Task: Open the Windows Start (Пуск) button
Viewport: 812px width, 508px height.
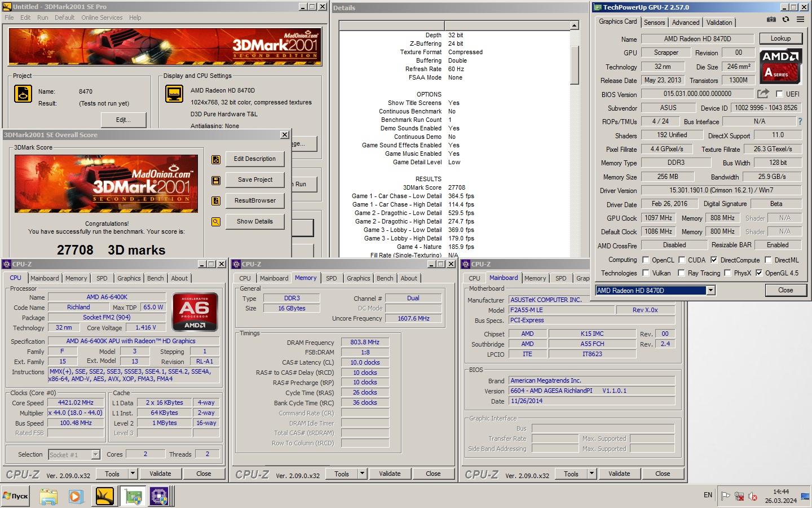Action: point(15,496)
